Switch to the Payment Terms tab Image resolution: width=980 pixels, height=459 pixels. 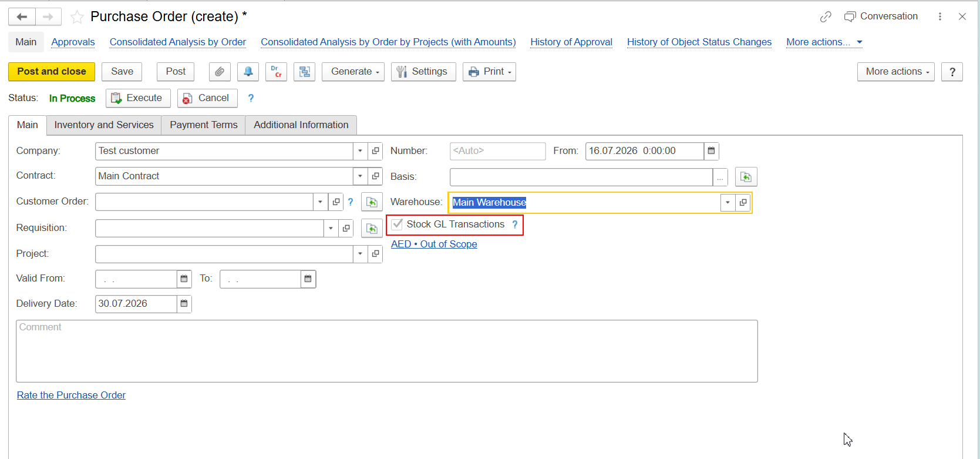[204, 125]
